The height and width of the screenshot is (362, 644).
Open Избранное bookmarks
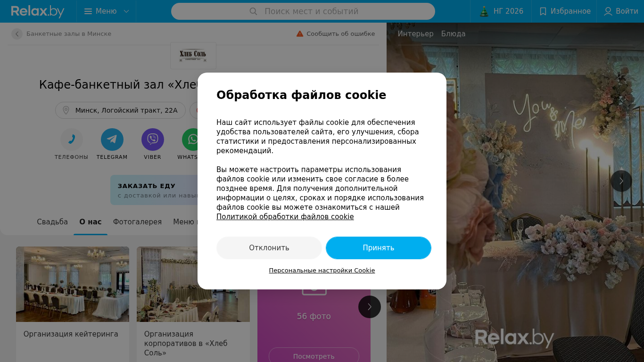pos(564,11)
